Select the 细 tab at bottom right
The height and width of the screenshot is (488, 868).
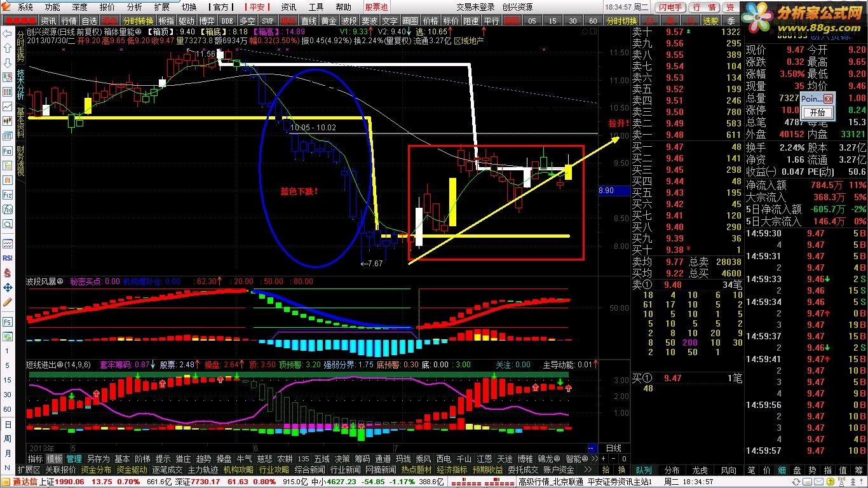point(781,470)
